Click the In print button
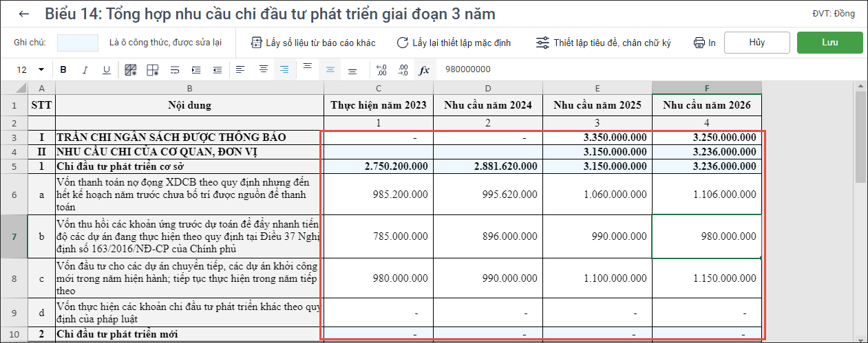This screenshot has width=868, height=343. (705, 43)
